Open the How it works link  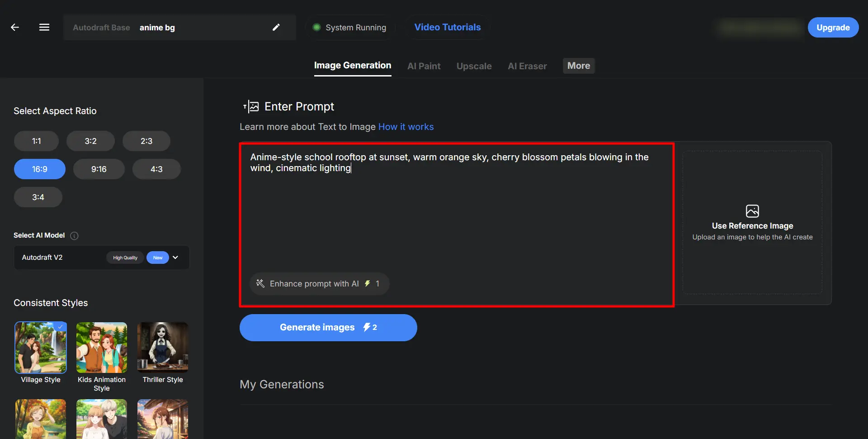tap(406, 127)
